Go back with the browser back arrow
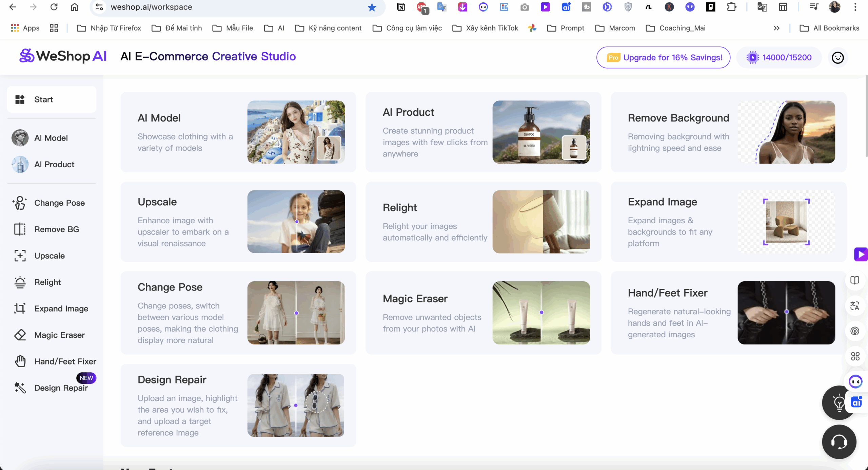Viewport: 868px width, 470px height. click(x=13, y=7)
